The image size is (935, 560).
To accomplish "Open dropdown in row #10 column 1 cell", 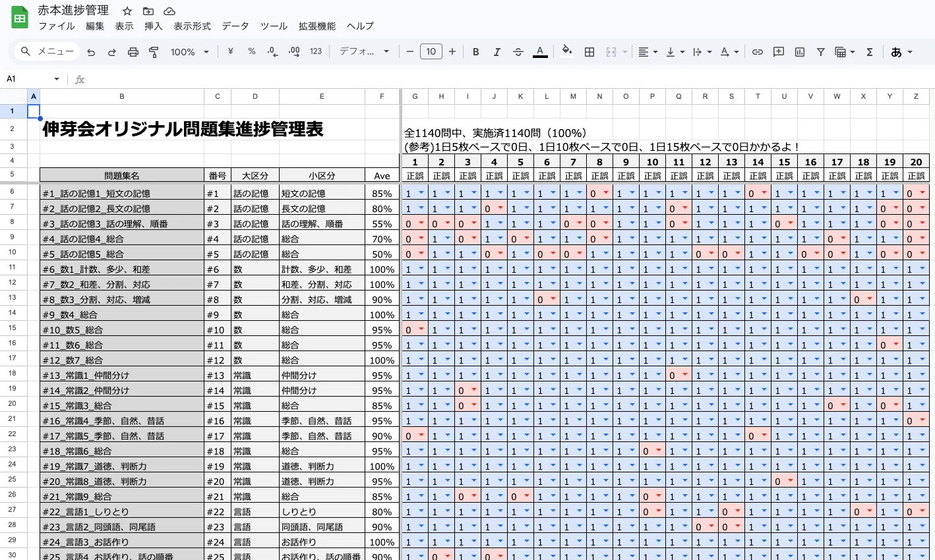I will [421, 329].
